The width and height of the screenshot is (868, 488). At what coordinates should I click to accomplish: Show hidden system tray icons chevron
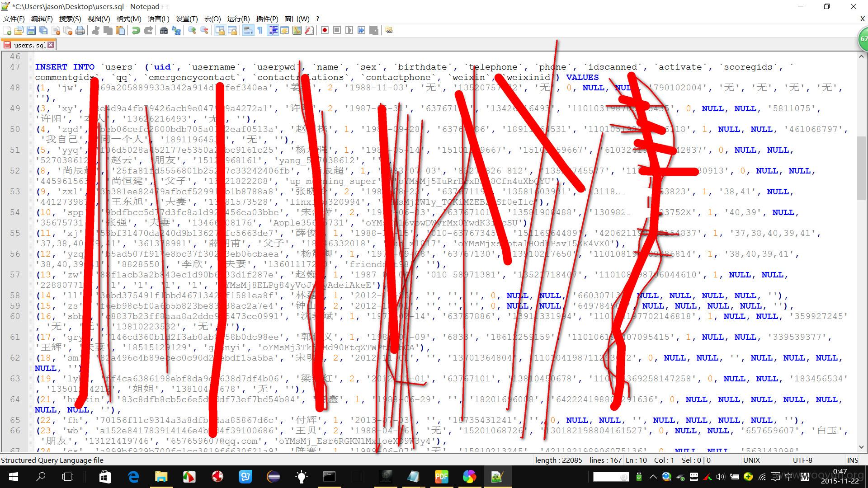[653, 477]
